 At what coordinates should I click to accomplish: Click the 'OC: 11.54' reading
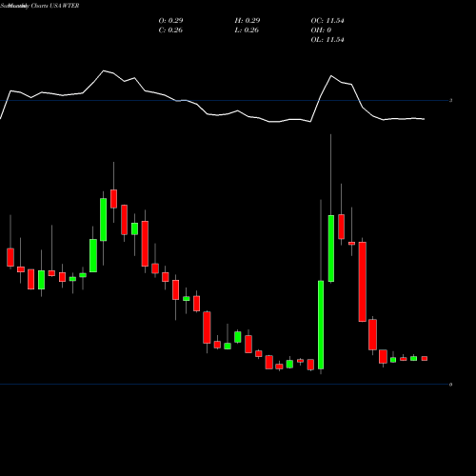click(x=327, y=20)
